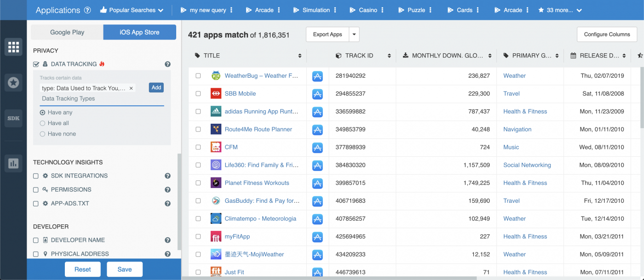Open the Life360: Find Family app link
644x280 pixels.
tap(261, 165)
